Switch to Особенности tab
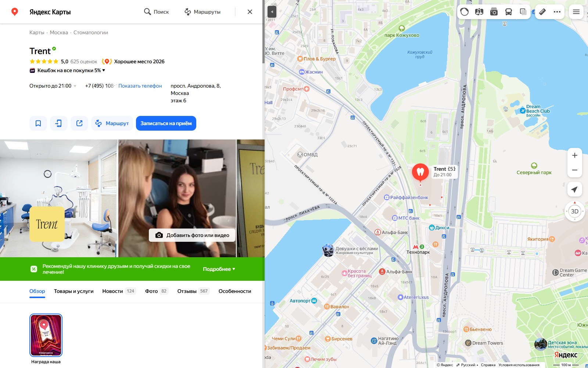Image resolution: width=588 pixels, height=368 pixels. pos(235,291)
